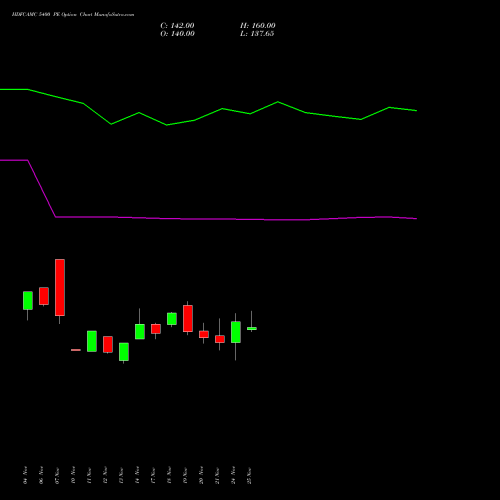
Task: Click the red candlestick for 21 Nov
Action: pos(220,339)
